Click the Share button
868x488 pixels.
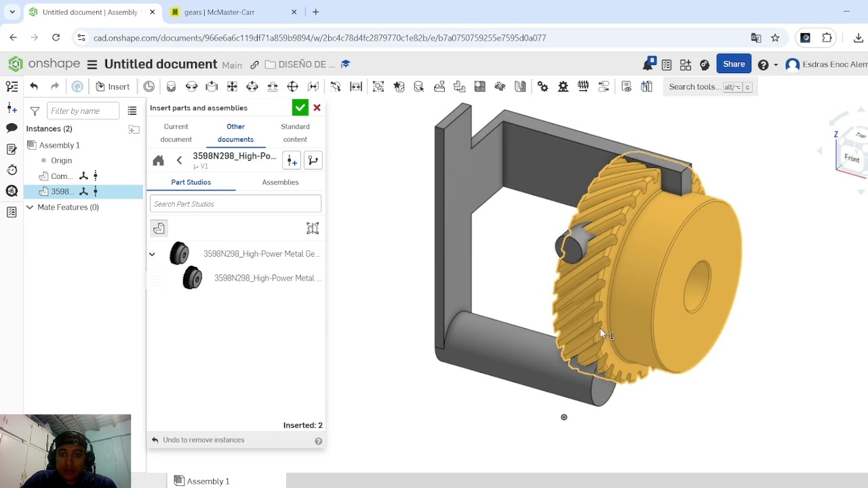pyautogui.click(x=734, y=64)
